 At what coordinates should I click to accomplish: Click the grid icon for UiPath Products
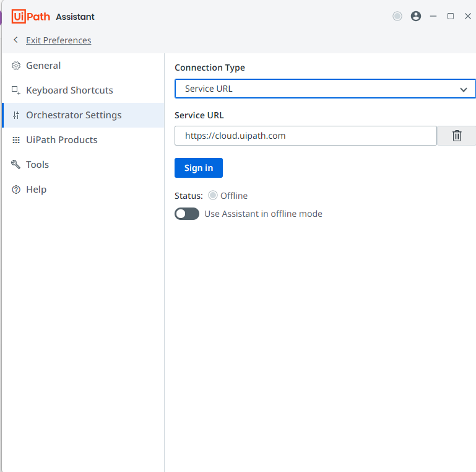[x=16, y=140]
